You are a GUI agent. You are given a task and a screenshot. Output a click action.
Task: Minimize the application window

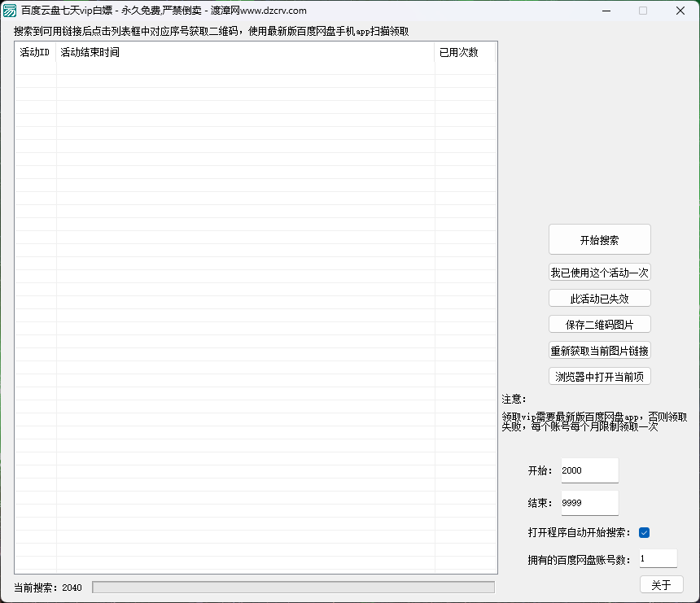[x=606, y=11]
